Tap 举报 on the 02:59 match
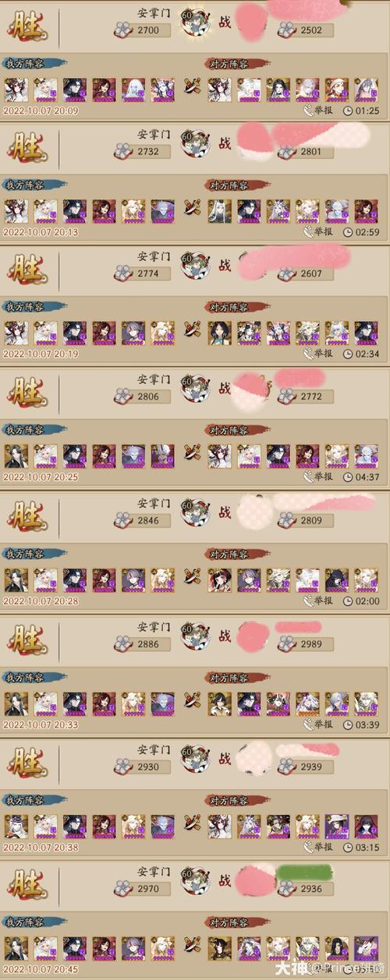390x980 pixels. click(x=319, y=231)
